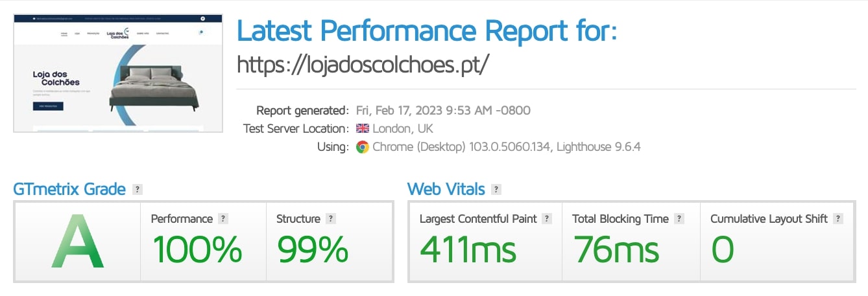Open the Structure help question mark
Screen dimensions: 868x296
pos(331,219)
